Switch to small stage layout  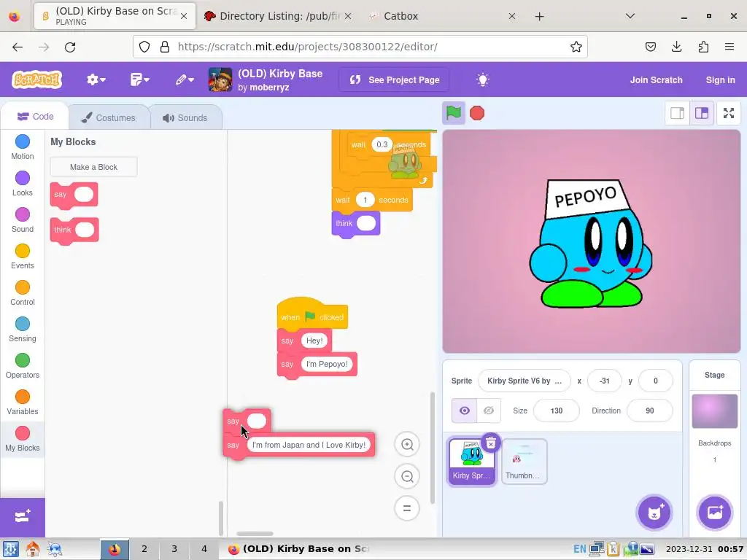(x=677, y=113)
